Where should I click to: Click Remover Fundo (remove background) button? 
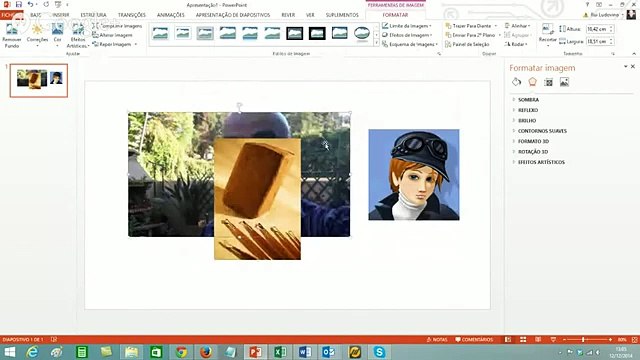click(12, 36)
